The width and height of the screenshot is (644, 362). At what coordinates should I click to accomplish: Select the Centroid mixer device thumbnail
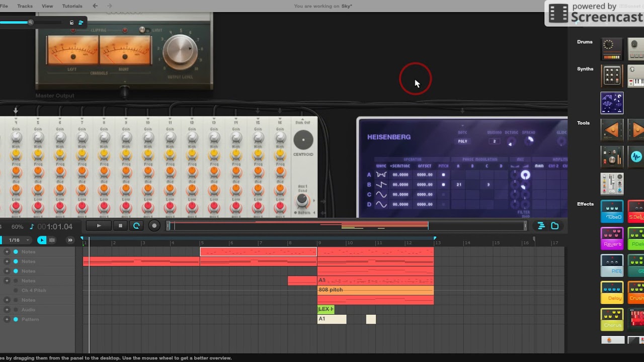(x=612, y=184)
